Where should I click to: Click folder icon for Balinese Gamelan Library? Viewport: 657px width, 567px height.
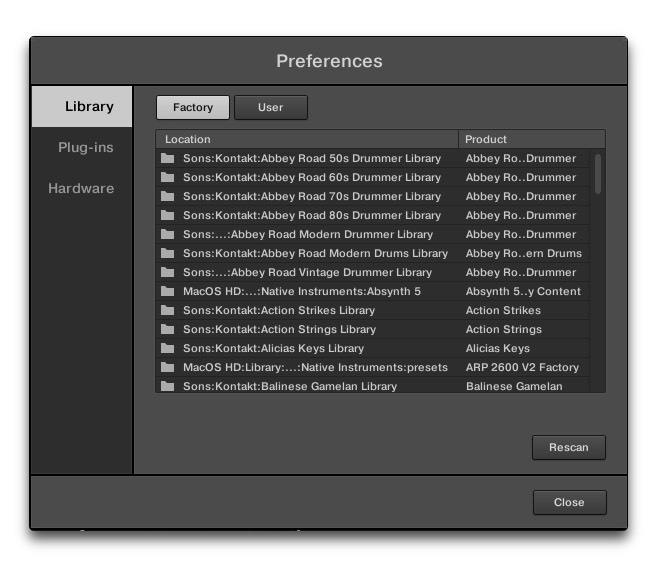168,386
